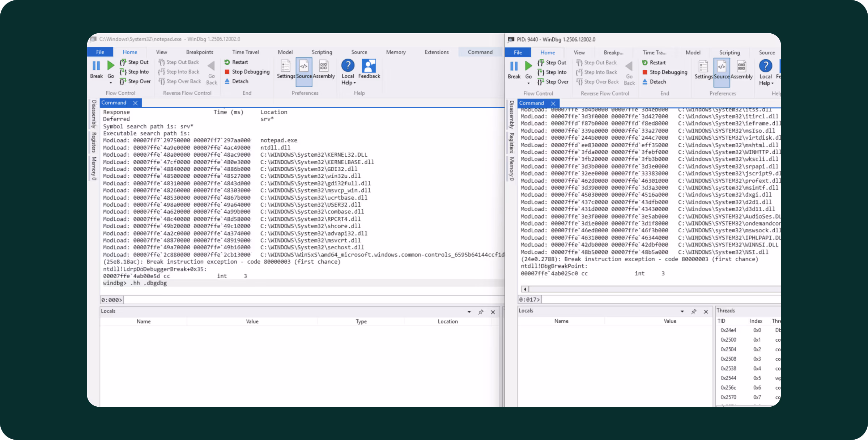Open Go dropdown arrow in left window
The image size is (868, 440).
[111, 83]
